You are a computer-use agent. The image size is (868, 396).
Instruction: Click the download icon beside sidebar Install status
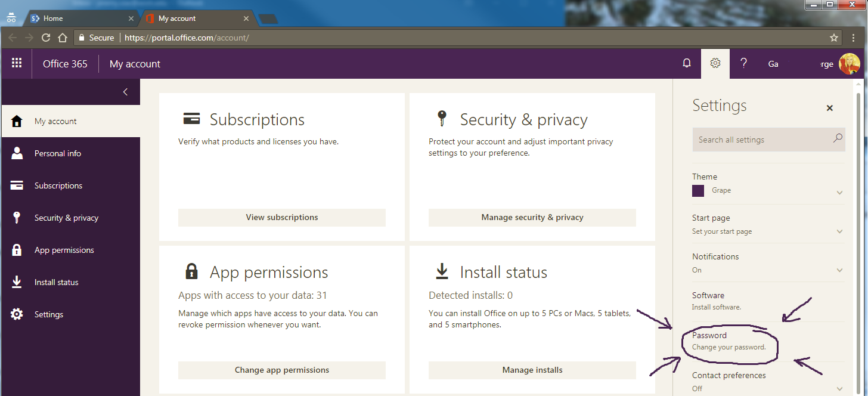[17, 282]
